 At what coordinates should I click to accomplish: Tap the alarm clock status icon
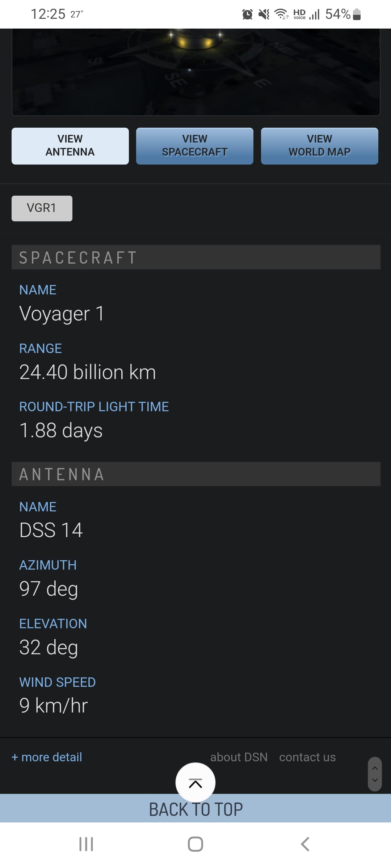[247, 14]
